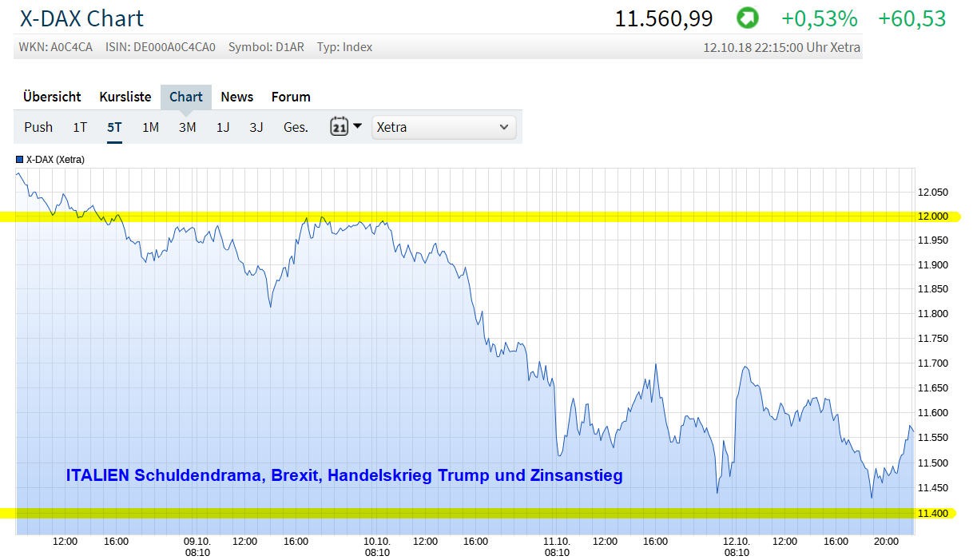Select the 3M timeframe
973x560 pixels.
[x=187, y=126]
